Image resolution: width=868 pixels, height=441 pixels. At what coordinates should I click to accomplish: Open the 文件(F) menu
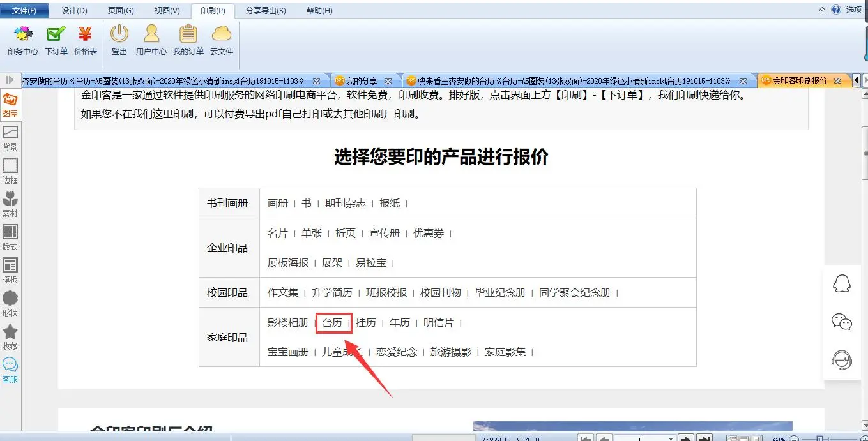tap(24, 11)
